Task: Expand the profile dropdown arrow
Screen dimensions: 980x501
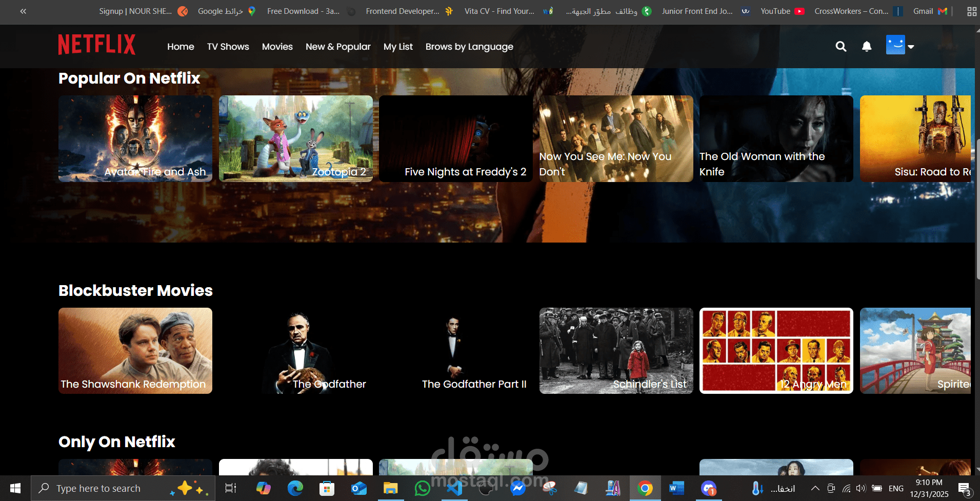Action: point(911,47)
